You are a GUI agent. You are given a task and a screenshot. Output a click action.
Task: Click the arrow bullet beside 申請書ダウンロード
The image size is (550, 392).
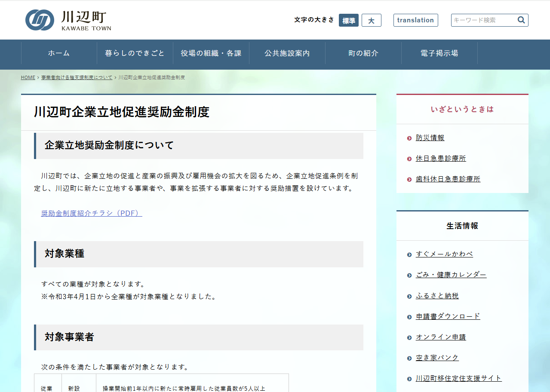[409, 317]
